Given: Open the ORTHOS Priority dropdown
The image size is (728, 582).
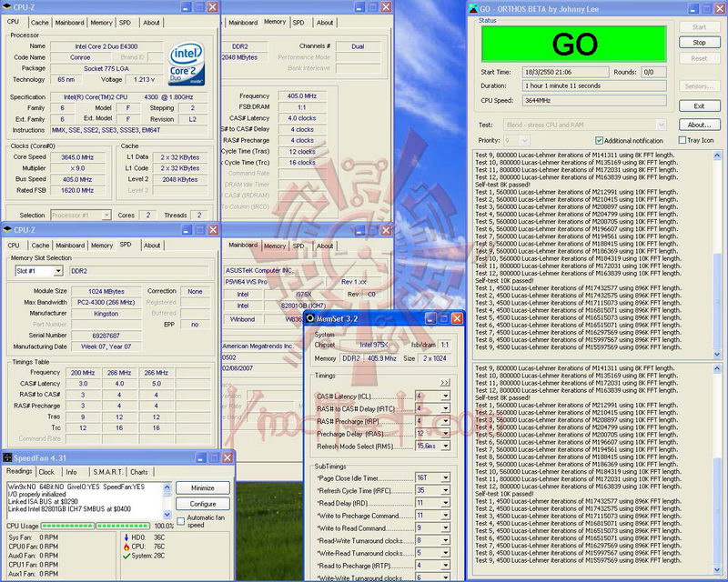Looking at the screenshot, I should tap(525, 140).
